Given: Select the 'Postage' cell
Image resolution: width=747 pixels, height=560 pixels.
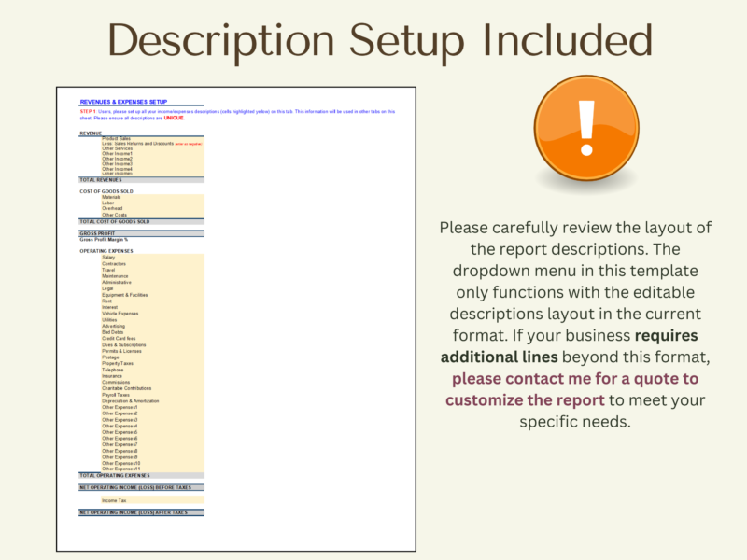Looking at the screenshot, I should pyautogui.click(x=152, y=357).
